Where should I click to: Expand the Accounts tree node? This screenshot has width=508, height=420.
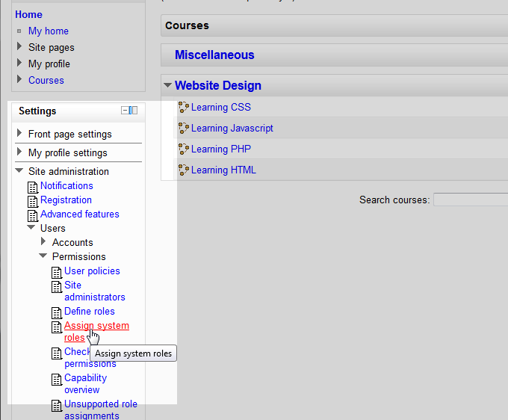pyautogui.click(x=43, y=242)
